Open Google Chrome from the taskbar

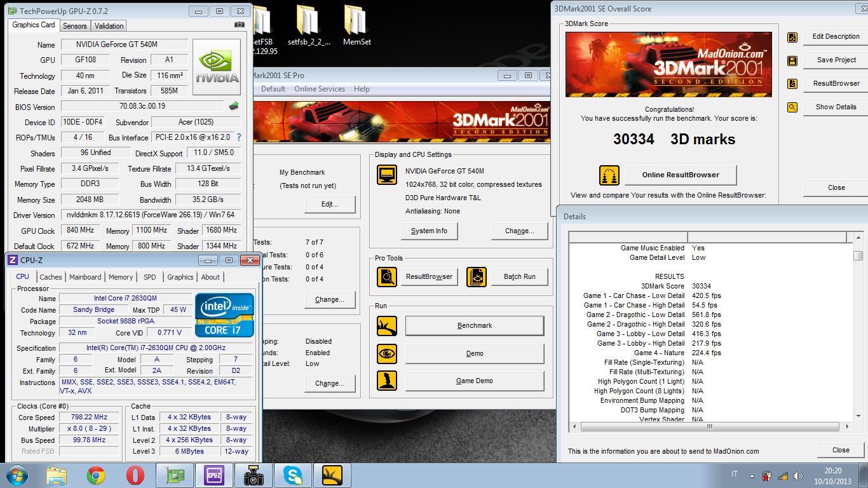tap(96, 475)
